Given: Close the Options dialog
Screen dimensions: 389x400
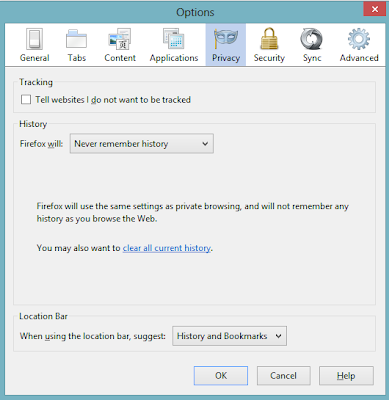Looking at the screenshot, I should coord(375,9).
